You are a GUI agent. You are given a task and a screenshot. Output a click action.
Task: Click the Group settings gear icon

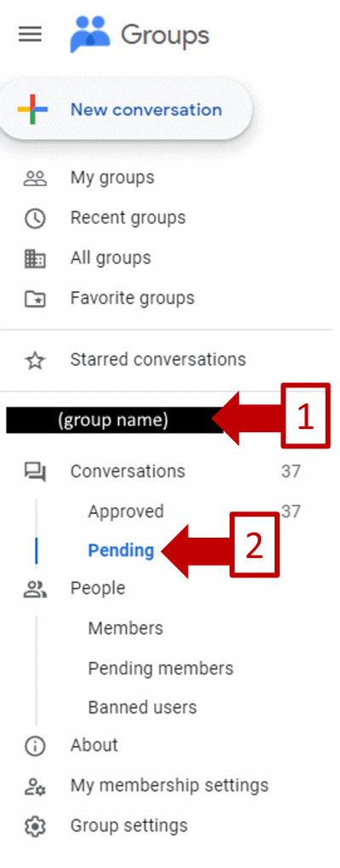click(35, 827)
